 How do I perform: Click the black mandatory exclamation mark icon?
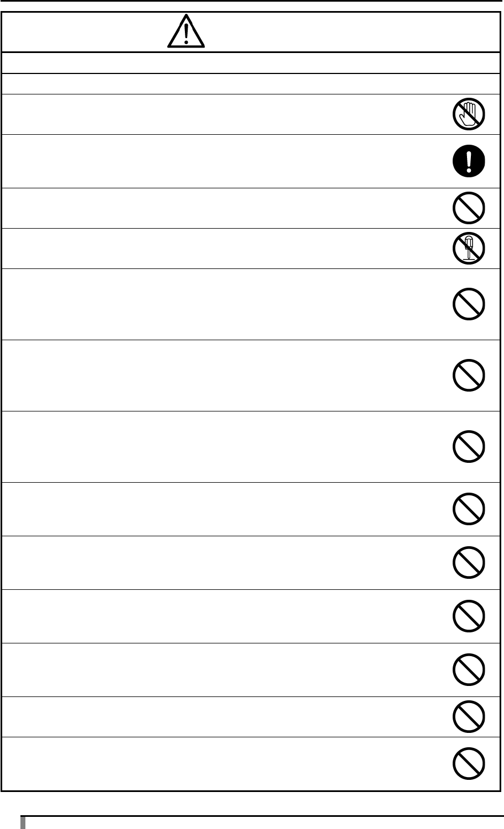point(469,161)
